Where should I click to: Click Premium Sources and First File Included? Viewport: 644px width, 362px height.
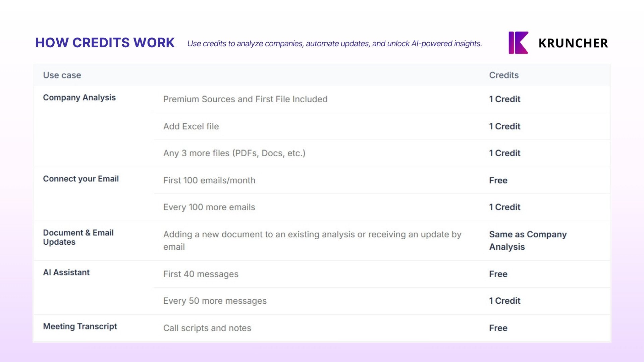245,99
